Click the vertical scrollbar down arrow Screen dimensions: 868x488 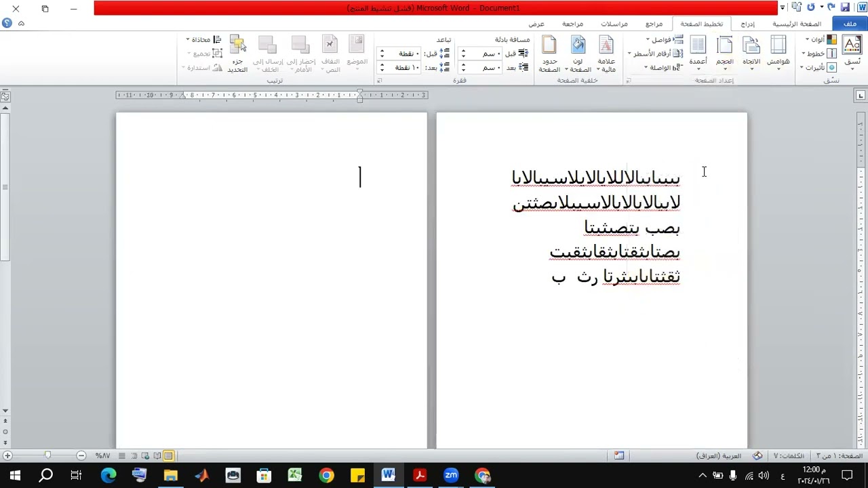[x=5, y=411]
